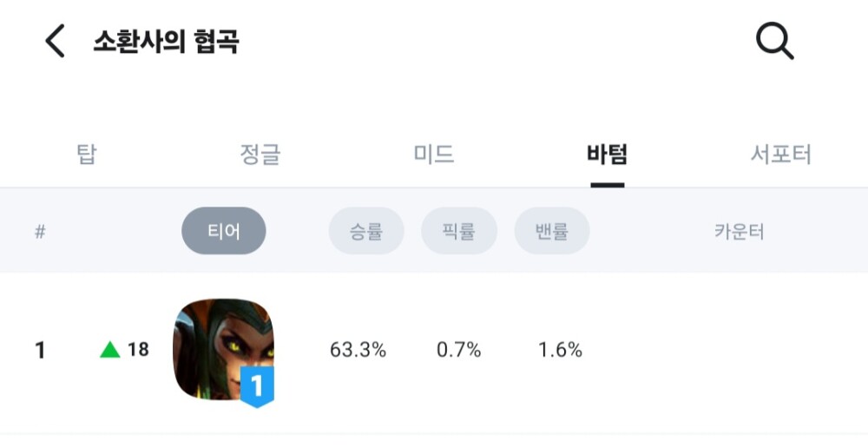Open the first-ranked champion portrait
The height and width of the screenshot is (448, 868).
point(221,347)
